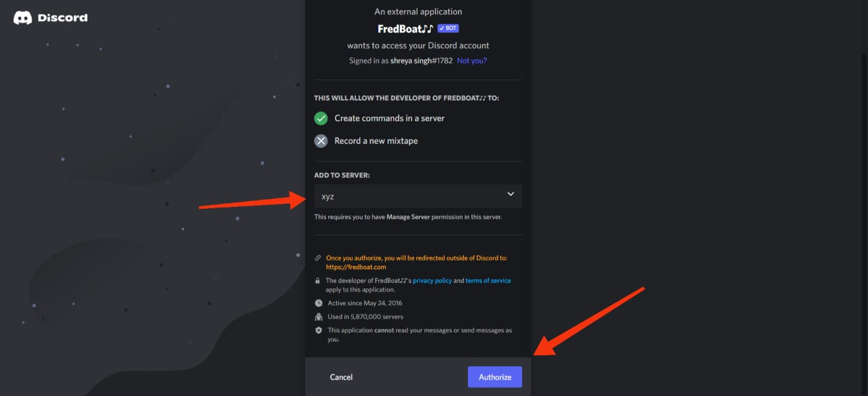Click the green checkmark beside Create commands
868x396 pixels.
pos(321,118)
